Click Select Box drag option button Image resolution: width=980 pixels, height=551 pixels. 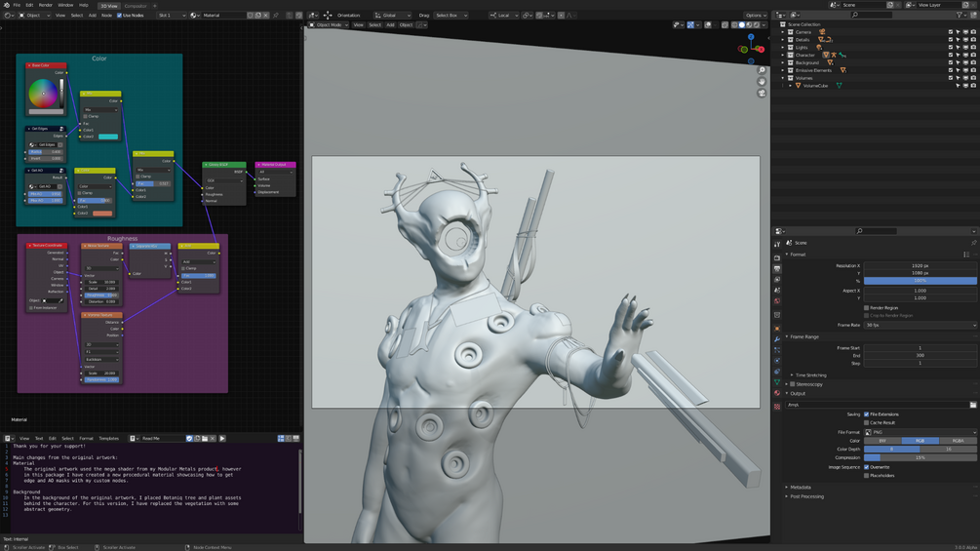[x=451, y=15]
